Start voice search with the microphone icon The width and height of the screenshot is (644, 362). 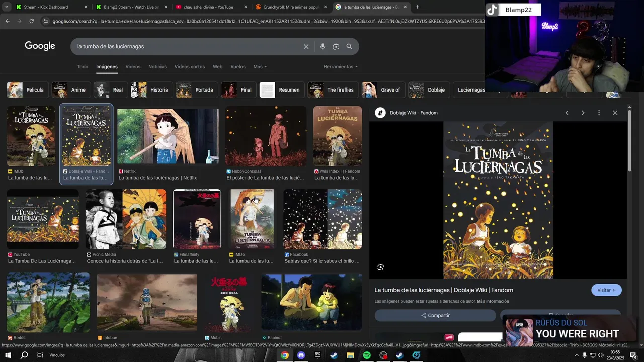coord(323,46)
